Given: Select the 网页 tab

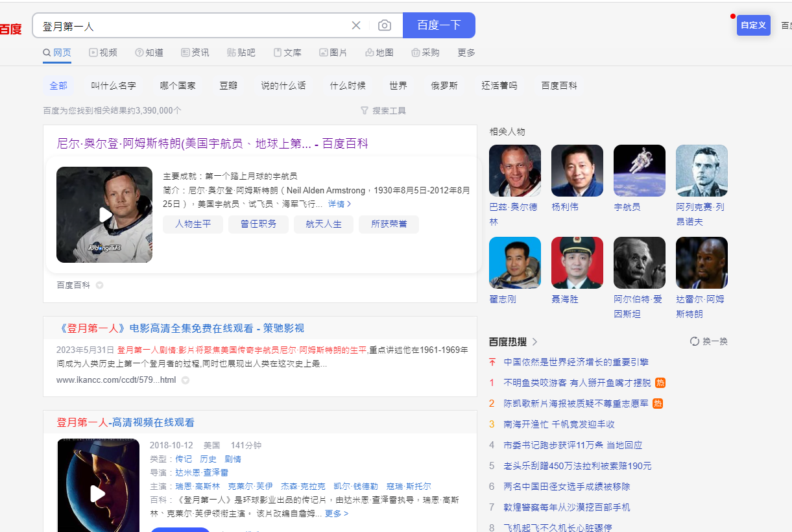Looking at the screenshot, I should [57, 53].
